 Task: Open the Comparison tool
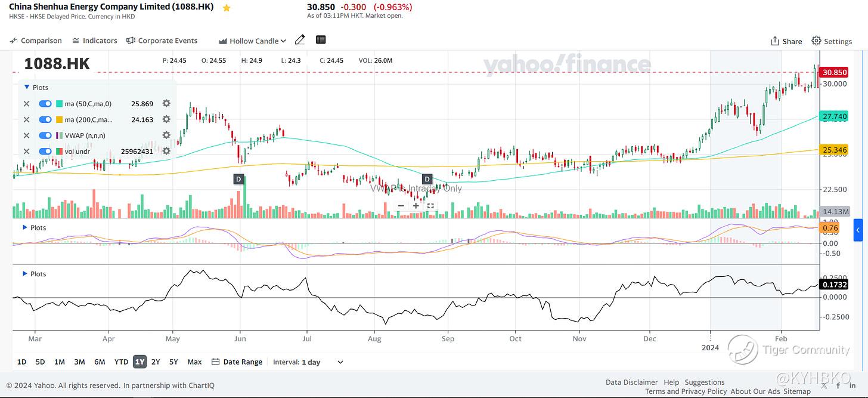(36, 41)
